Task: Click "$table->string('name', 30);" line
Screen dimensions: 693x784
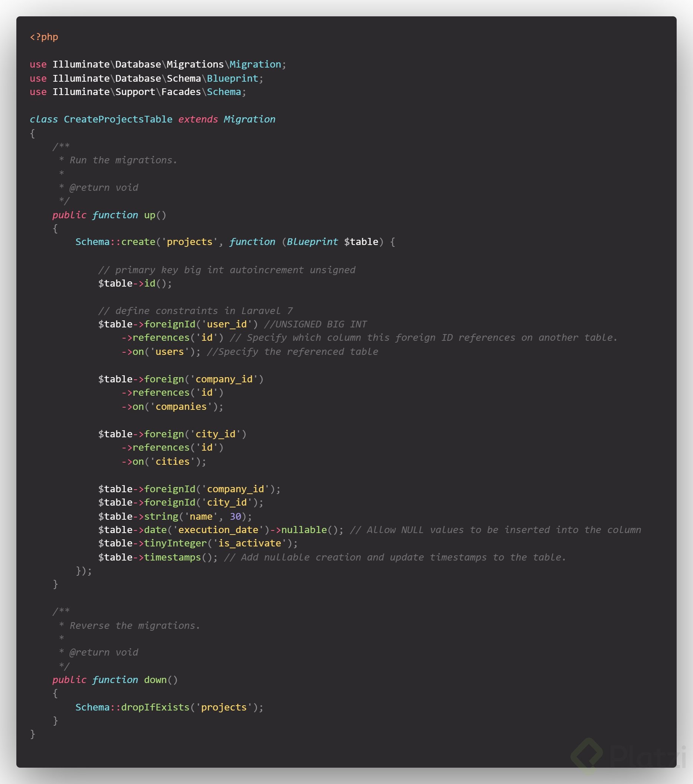Action: (175, 517)
